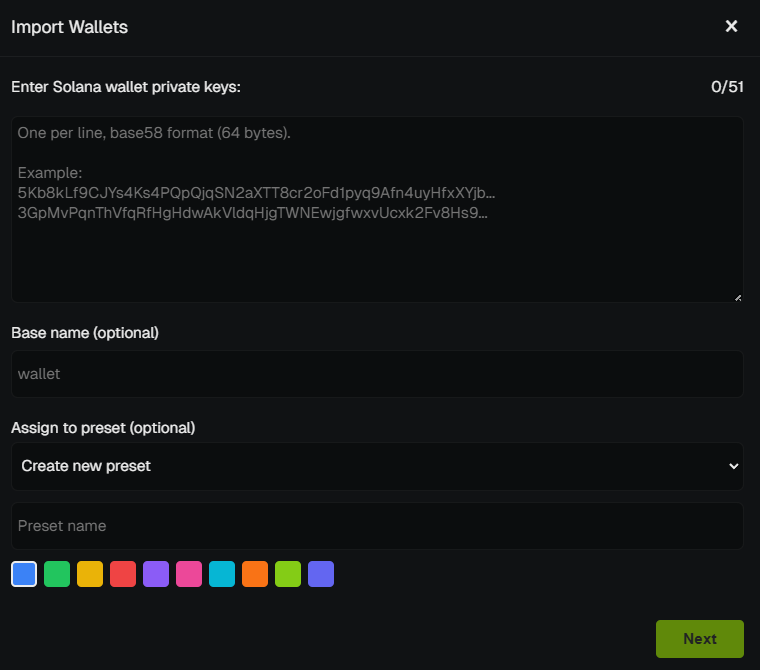760x670 pixels.
Task: Click the Assign to preset label
Action: coord(103,428)
